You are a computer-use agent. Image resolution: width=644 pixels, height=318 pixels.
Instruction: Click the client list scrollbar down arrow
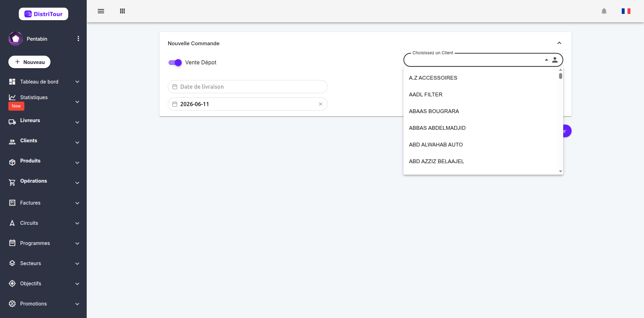tap(560, 171)
